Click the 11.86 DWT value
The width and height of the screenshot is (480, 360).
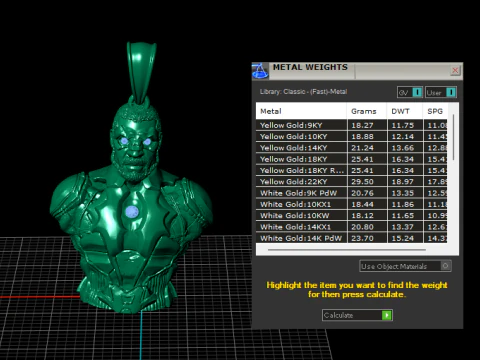[403, 204]
